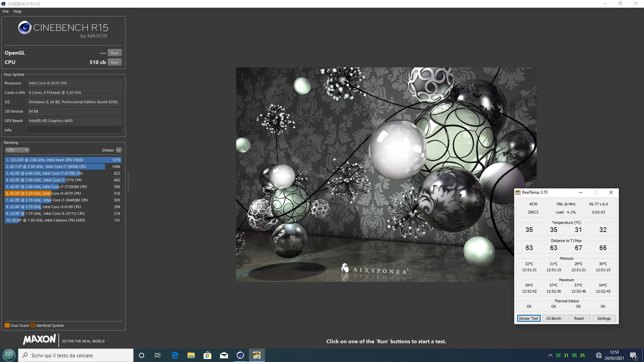
Task: Run the OpenGL benchmark
Action: 115,53
